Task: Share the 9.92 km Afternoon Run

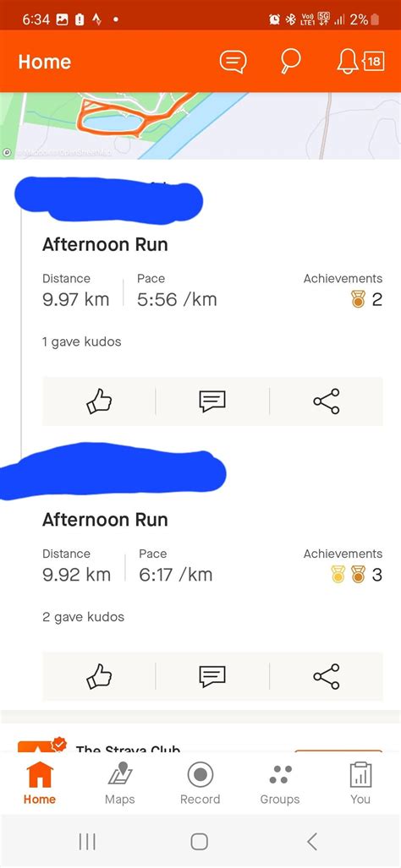Action: (x=327, y=676)
